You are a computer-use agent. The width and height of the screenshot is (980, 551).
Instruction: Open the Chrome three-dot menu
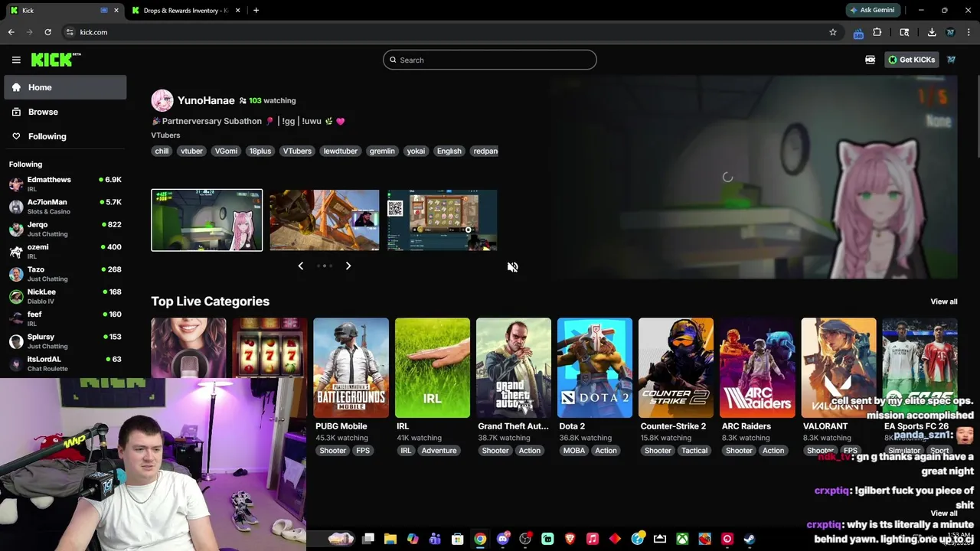click(x=969, y=32)
